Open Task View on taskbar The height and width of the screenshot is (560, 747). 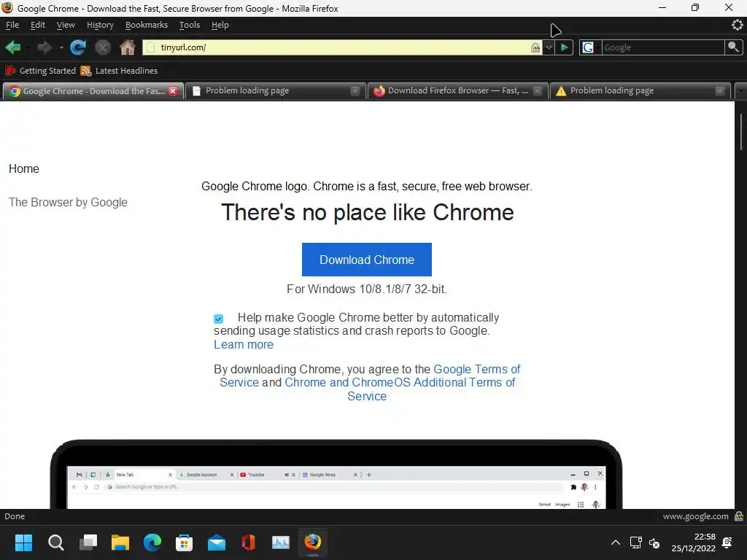(88, 542)
